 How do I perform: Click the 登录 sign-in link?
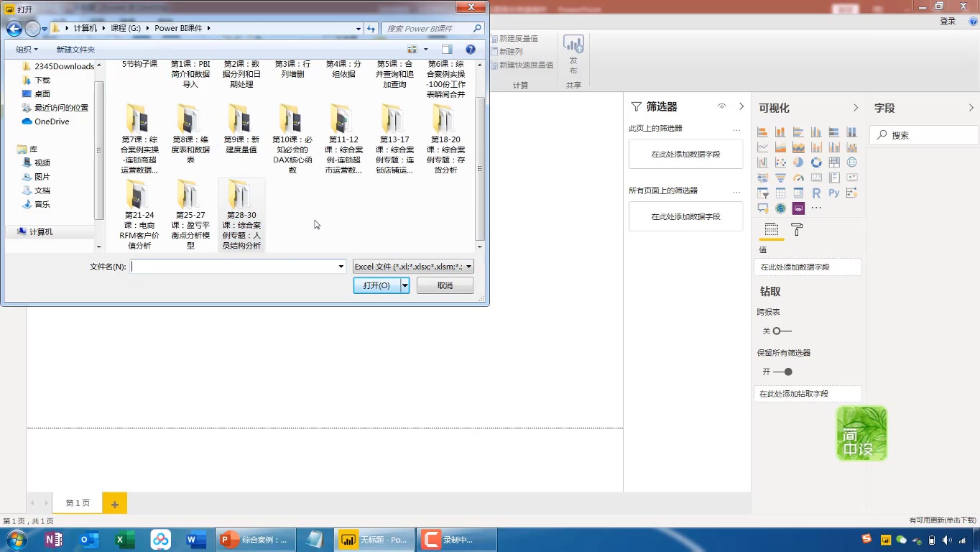tap(948, 22)
